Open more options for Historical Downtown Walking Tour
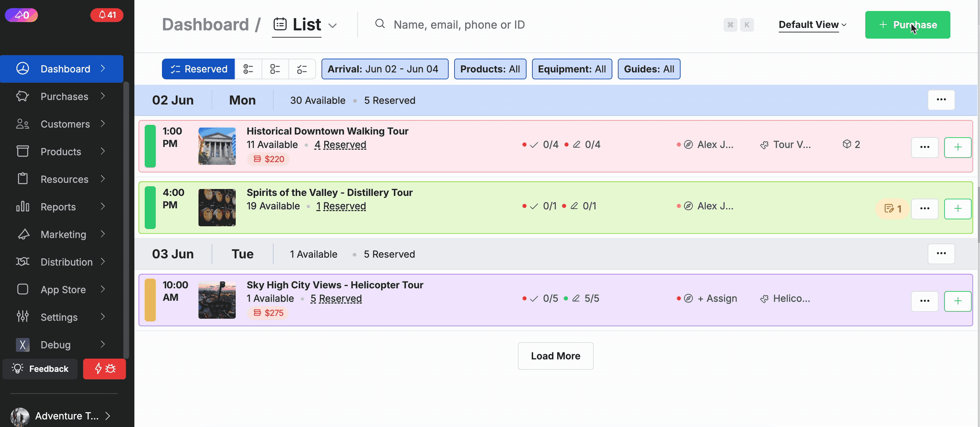 [x=925, y=147]
